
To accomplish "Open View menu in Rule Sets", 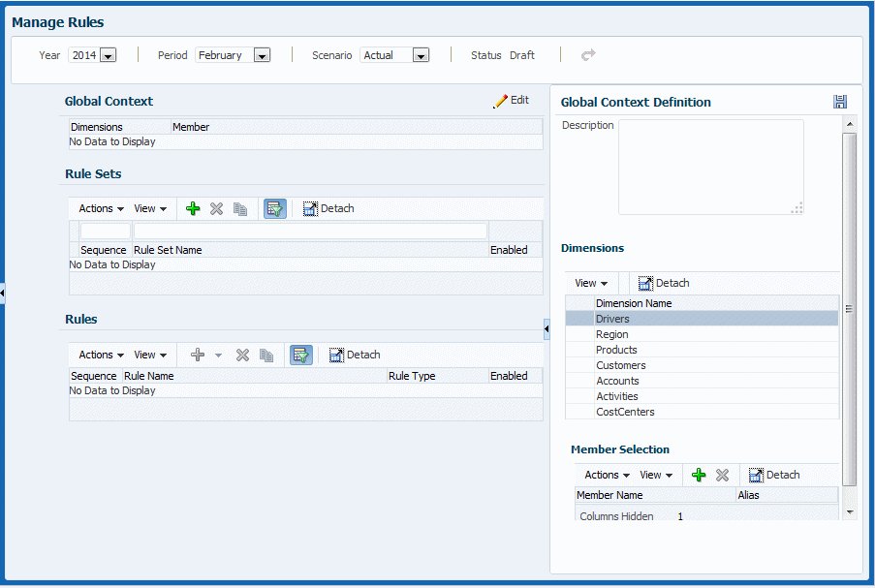I will pyautogui.click(x=150, y=208).
